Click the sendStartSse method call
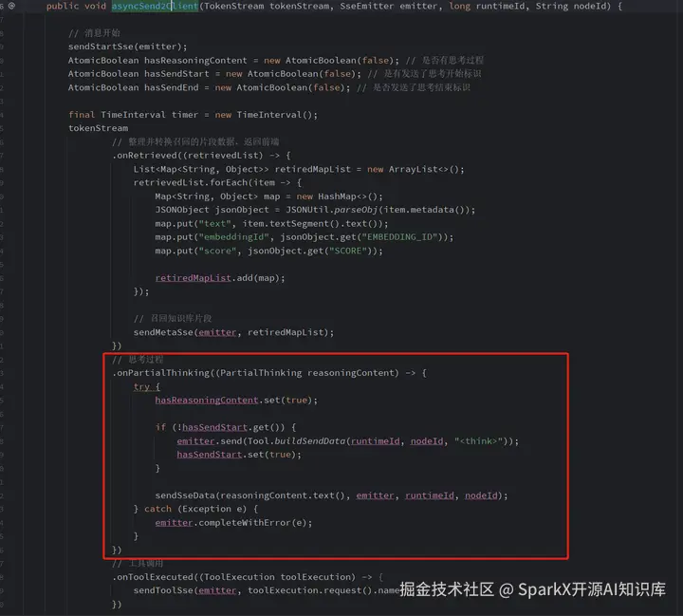This screenshot has width=683, height=616. coord(101,47)
